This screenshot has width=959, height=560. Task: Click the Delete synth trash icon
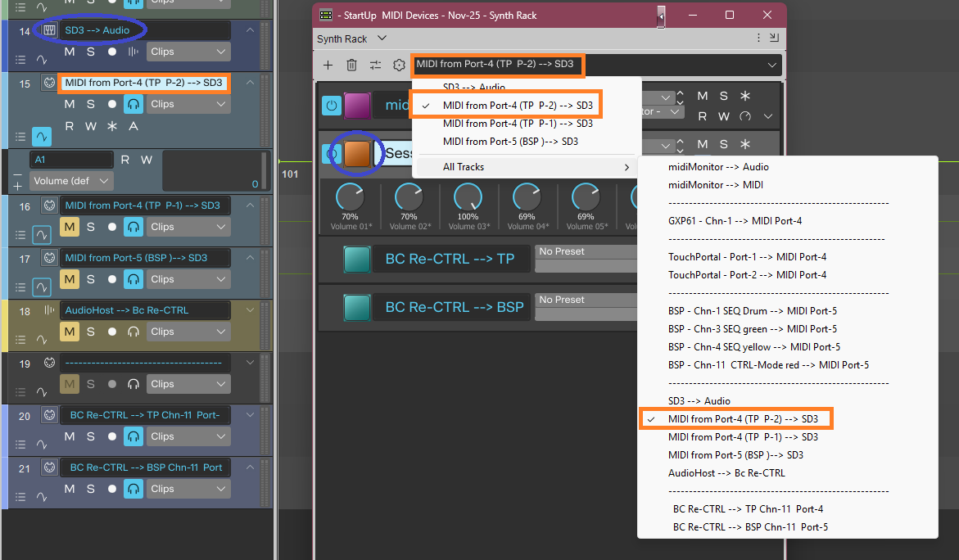351,65
